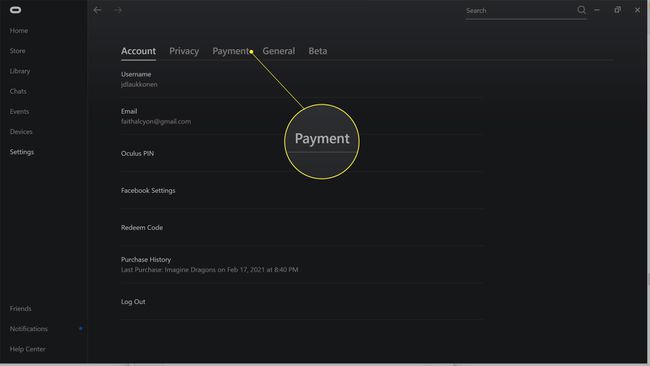Restore down the Oculus window
This screenshot has width=650, height=366.
click(x=618, y=10)
